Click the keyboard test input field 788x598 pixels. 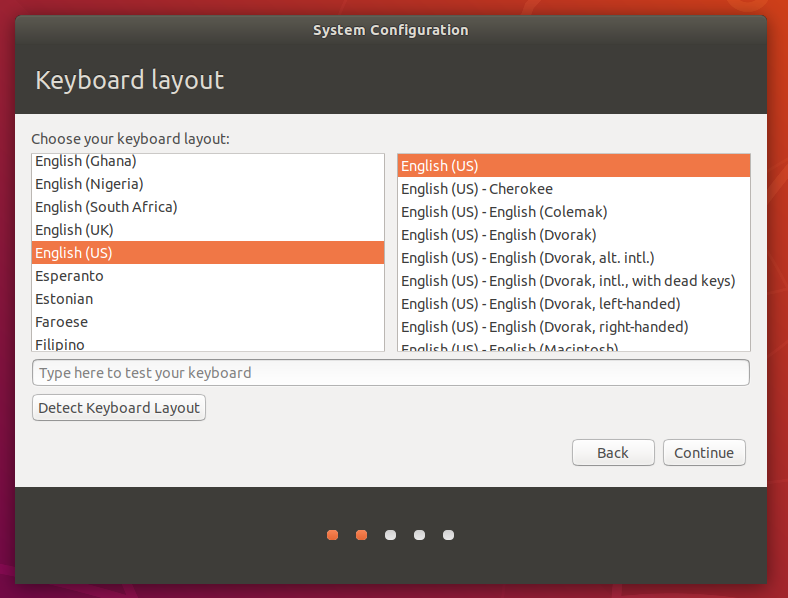[x=390, y=373]
